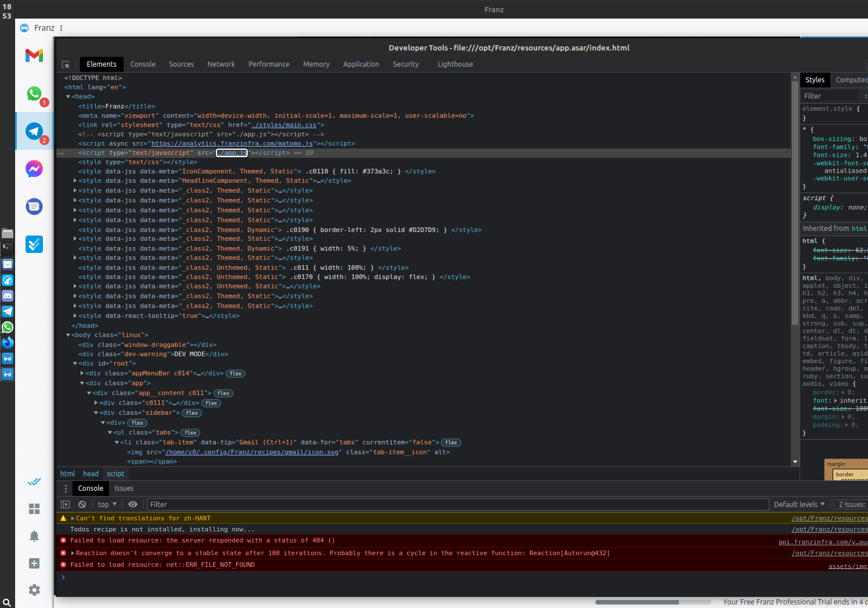Image resolution: width=868 pixels, height=608 pixels.
Task: Switch to the Computed styles tab
Action: tap(851, 80)
